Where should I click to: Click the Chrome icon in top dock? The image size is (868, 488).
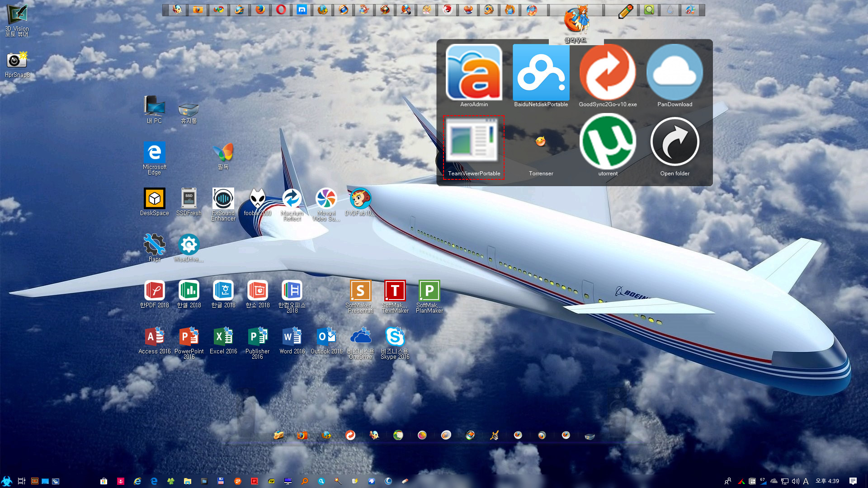(x=218, y=9)
